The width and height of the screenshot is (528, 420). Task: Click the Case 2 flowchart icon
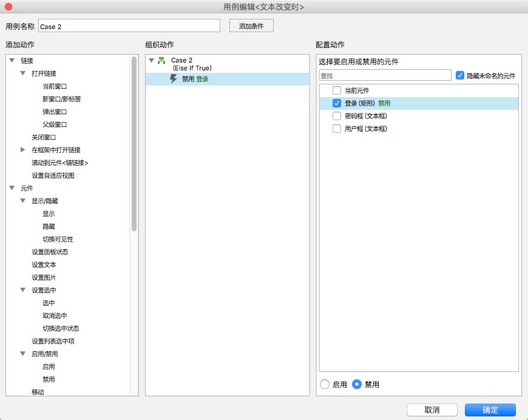161,60
